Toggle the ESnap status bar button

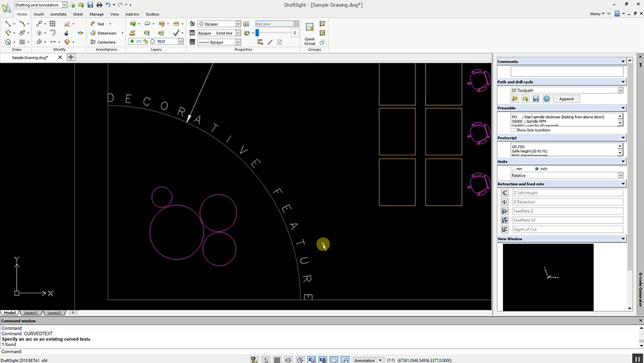[312, 360]
